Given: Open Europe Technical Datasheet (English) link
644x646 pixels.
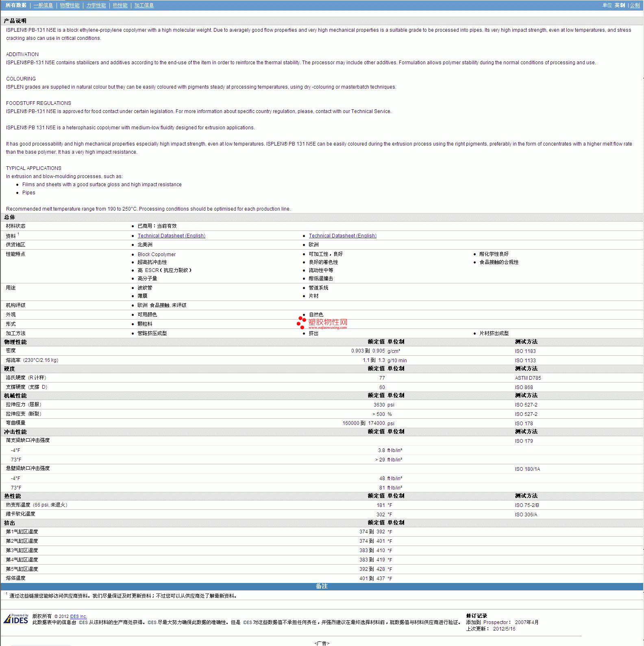Looking at the screenshot, I should point(342,236).
